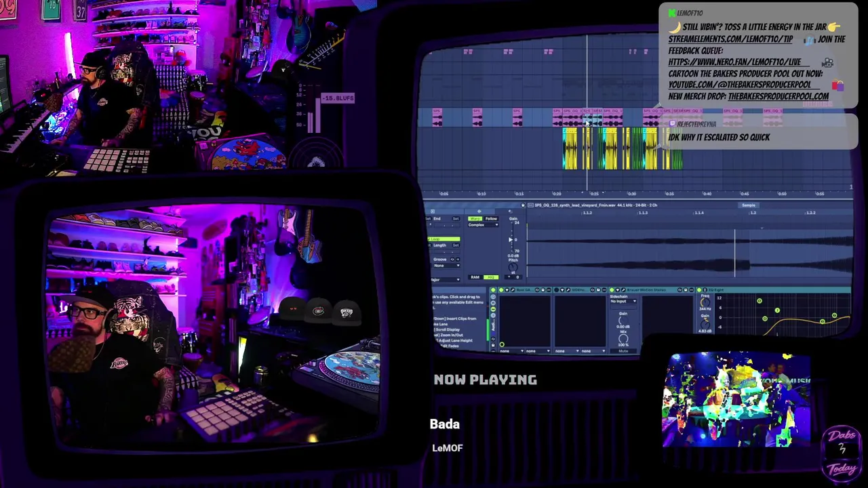Open wrench icon on SIDEho device
Screen dimensions: 868x488
tap(568, 290)
